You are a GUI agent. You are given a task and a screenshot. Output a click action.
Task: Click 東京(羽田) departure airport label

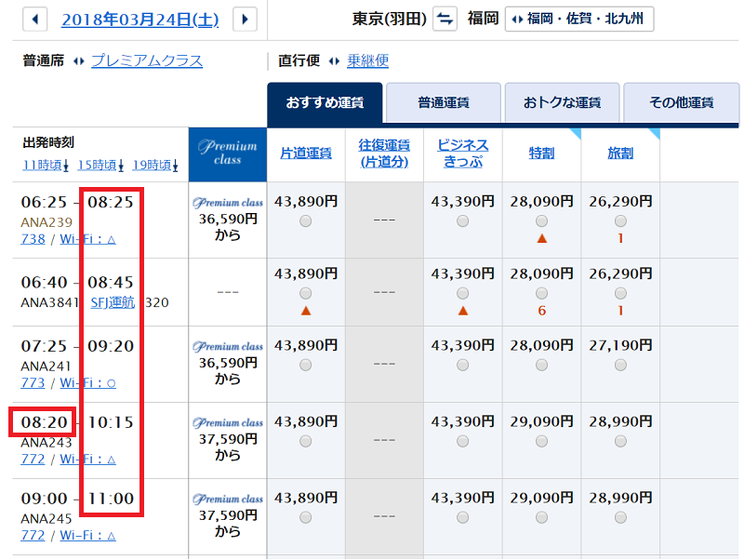389,19
